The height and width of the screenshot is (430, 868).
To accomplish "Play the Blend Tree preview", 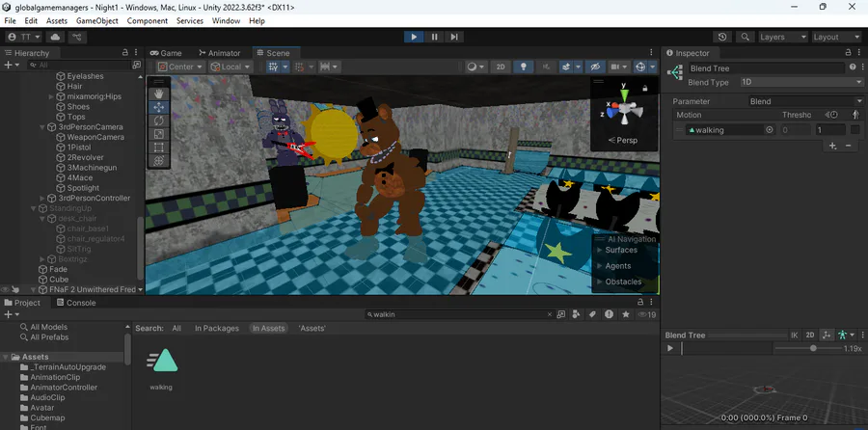I will point(670,348).
